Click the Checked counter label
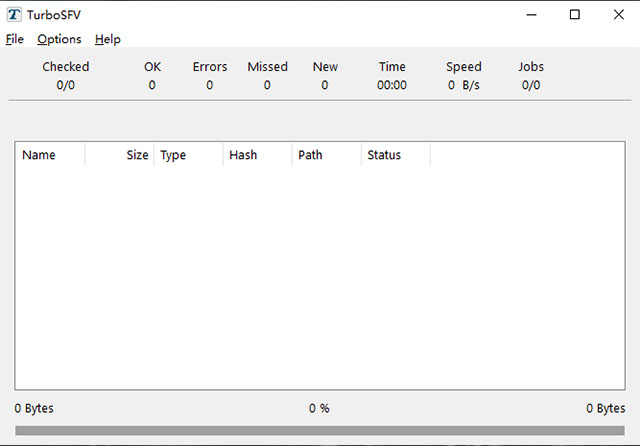Screen dimensions: 640x446 [x=66, y=67]
